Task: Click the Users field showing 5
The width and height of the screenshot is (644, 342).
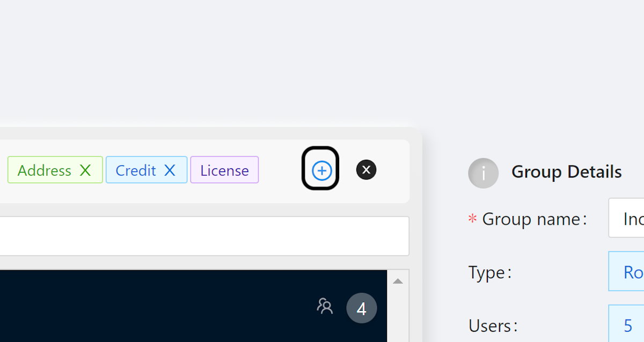Action: 626,324
